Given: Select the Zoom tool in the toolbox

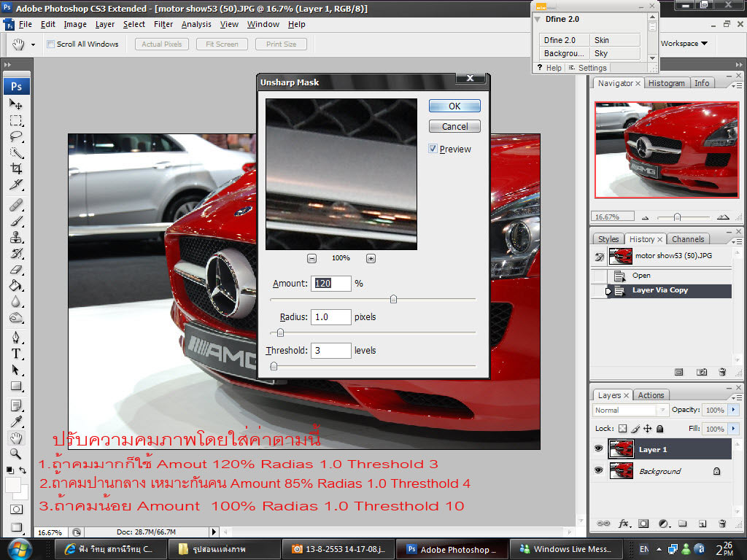Looking at the screenshot, I should click(16, 454).
